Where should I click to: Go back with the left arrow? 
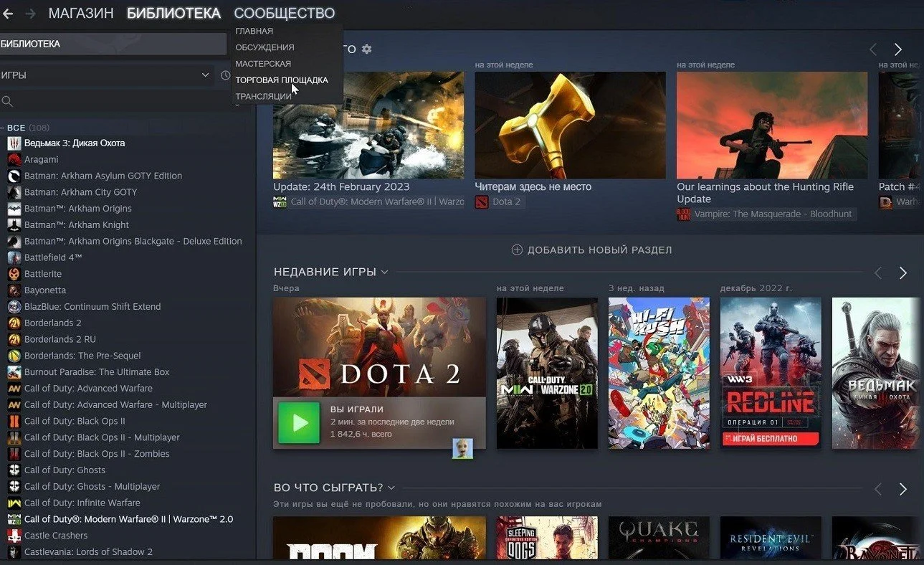(8, 13)
